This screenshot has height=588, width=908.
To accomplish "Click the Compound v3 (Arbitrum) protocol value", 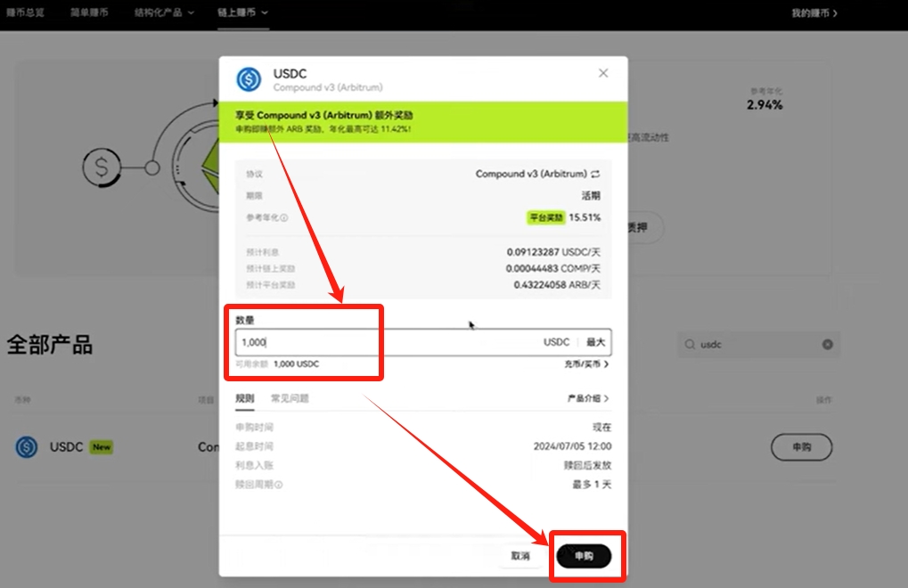I will (x=531, y=174).
